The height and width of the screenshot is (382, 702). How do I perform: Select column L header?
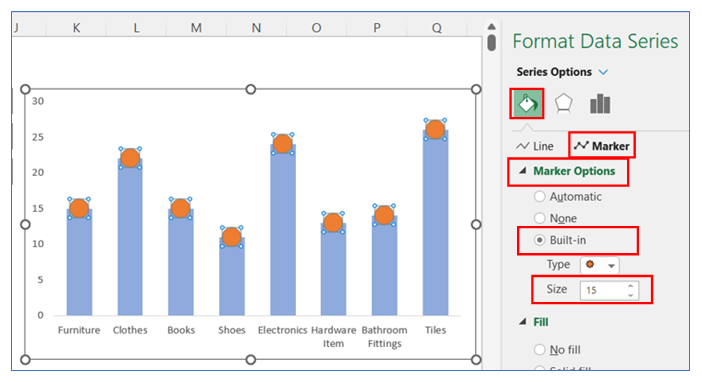point(136,28)
